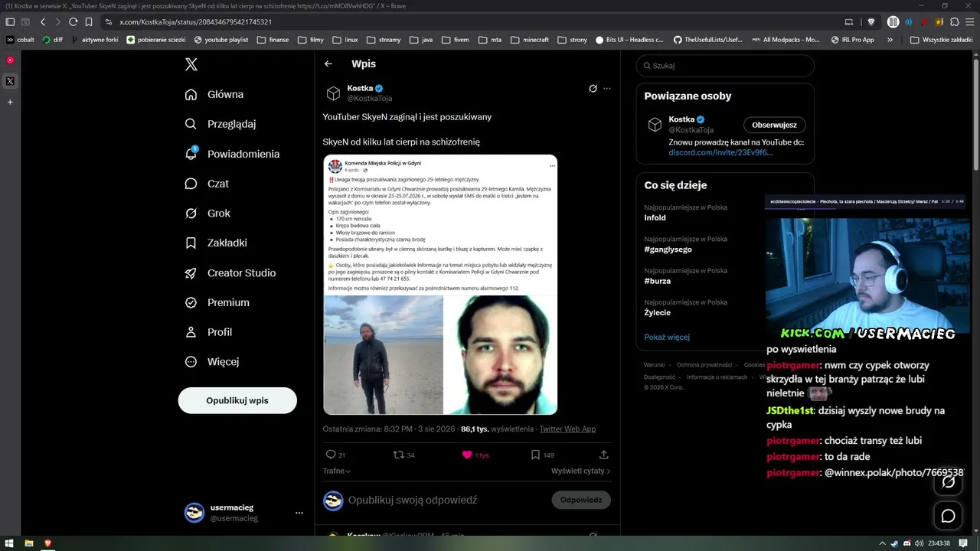Select the pinned X vertical tab
Viewport: 980px width, 551px height.
pyautogui.click(x=10, y=81)
